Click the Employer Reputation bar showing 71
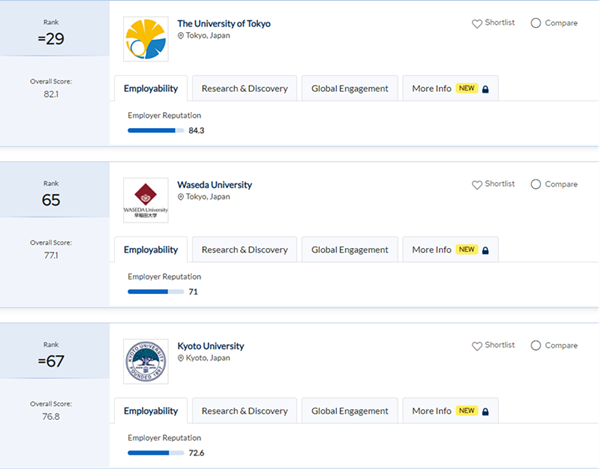600x469 pixels. (156, 292)
